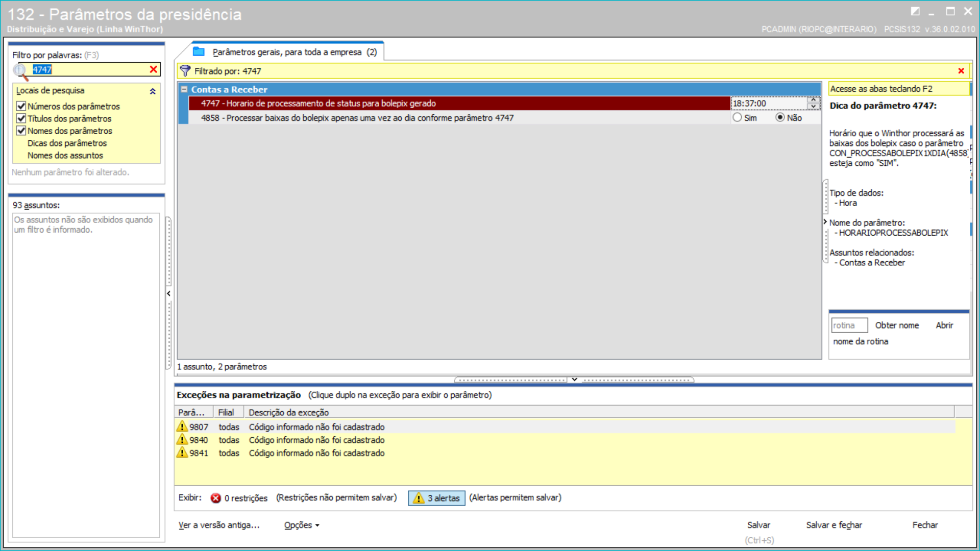Click warning icon for exception 9807
The width and height of the screenshot is (980, 551).
(182, 427)
